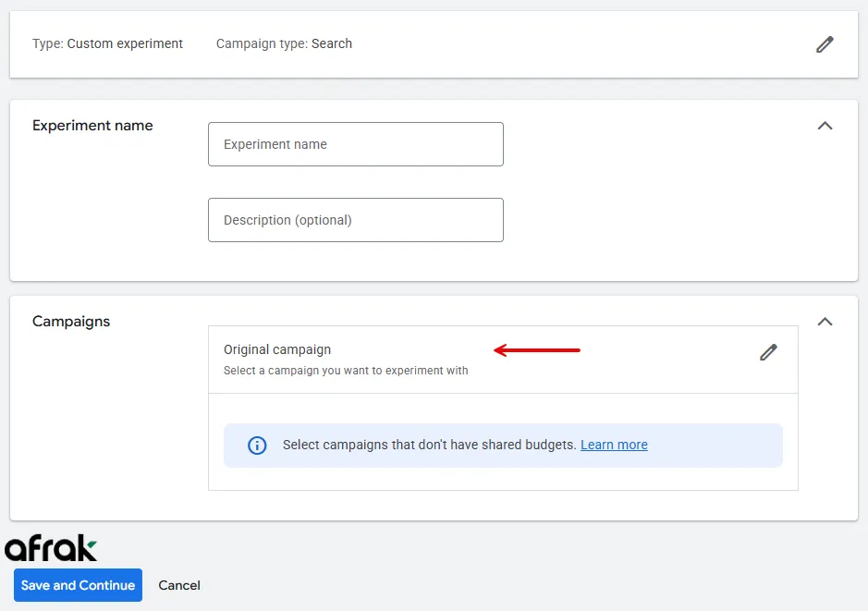Click the blank area of the top summary card
This screenshot has height=611, width=868.
coord(573,44)
